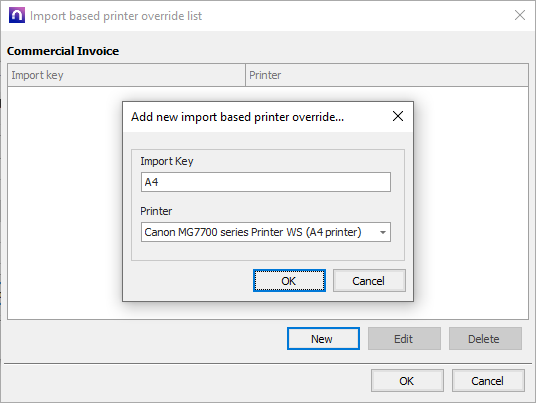Click the Commercial Invoice heading

(63, 51)
